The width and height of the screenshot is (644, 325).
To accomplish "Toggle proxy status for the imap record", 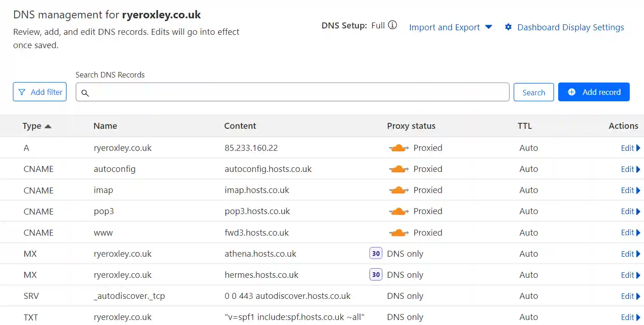I will click(398, 190).
